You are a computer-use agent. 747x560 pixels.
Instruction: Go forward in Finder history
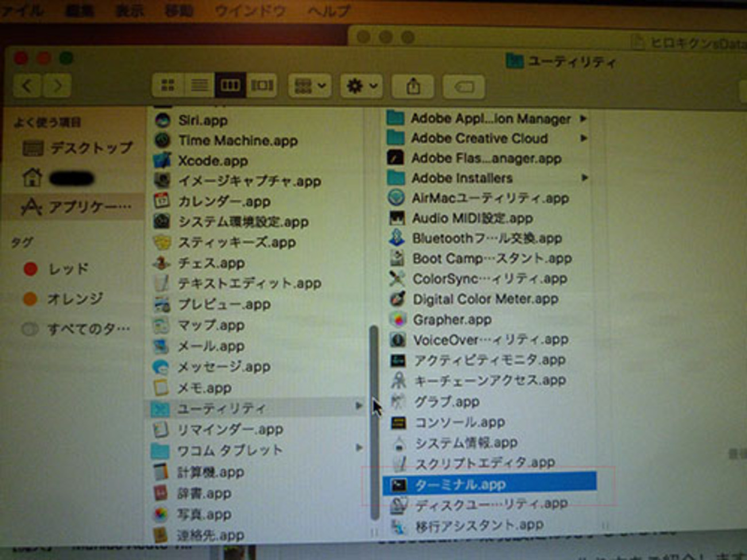point(58,86)
